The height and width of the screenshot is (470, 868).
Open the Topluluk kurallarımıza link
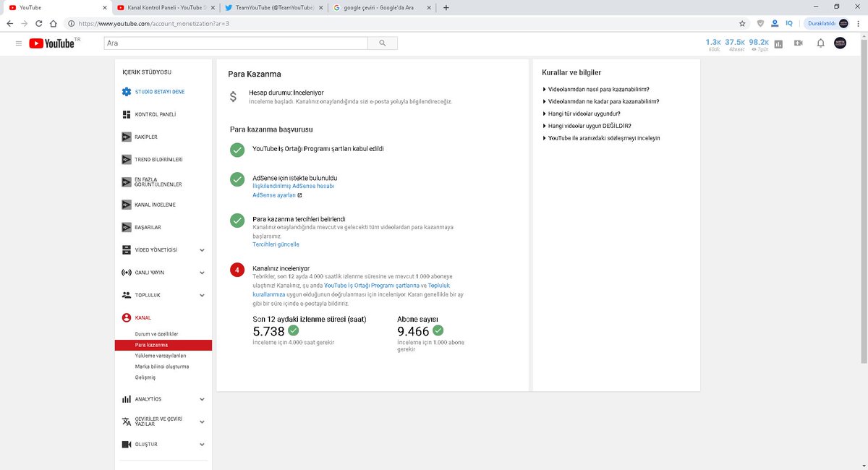[x=352, y=290]
